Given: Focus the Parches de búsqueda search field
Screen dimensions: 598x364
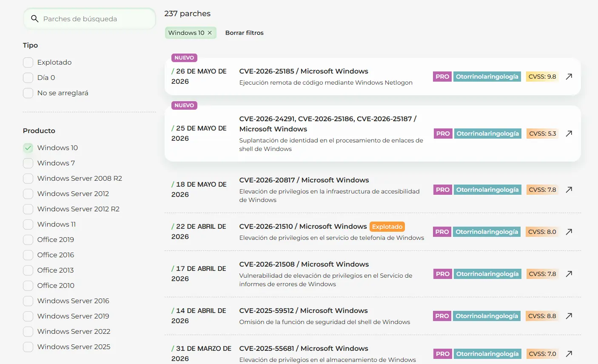Looking at the screenshot, I should (90, 19).
